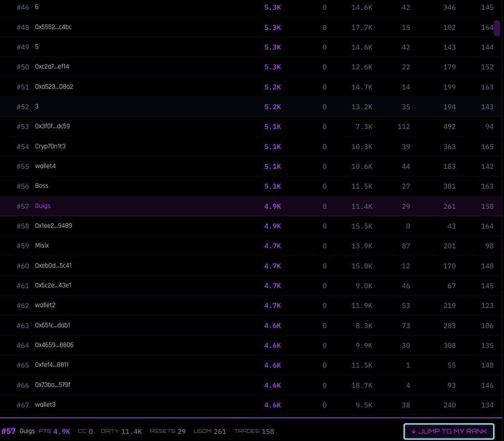Click player name Misix
The width and height of the screenshot is (504, 441).
coord(42,245)
